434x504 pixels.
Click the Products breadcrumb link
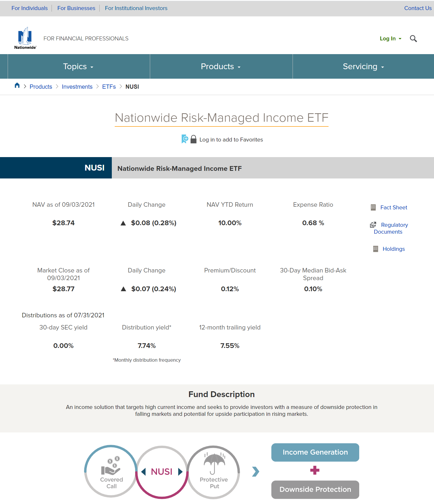click(41, 87)
